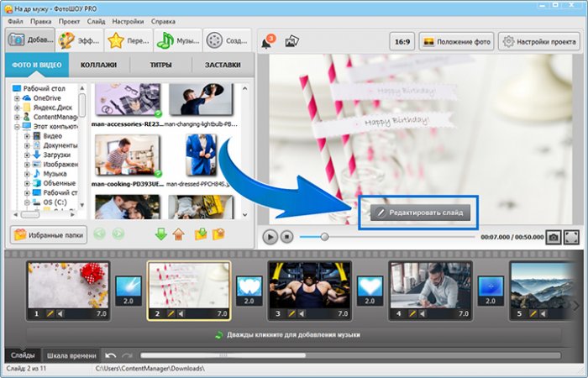The image size is (588, 378).
Task: Select the man-cooking photo thumbnail
Action: 128,156
